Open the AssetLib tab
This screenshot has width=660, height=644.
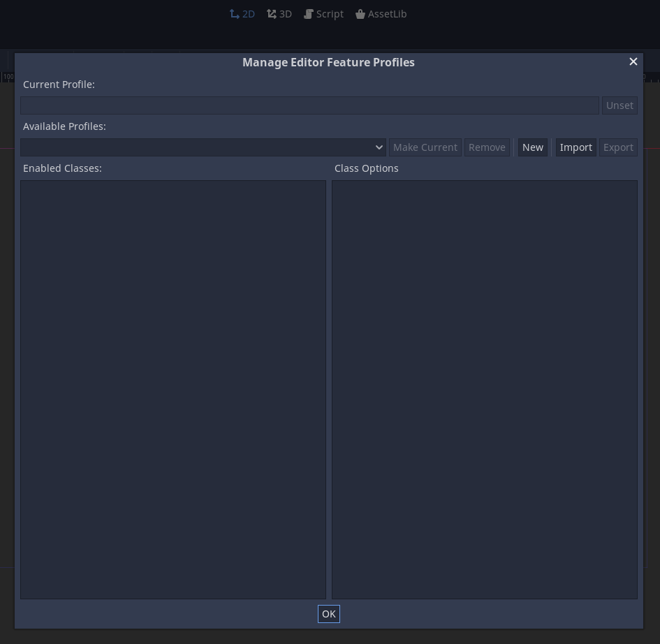(x=381, y=13)
